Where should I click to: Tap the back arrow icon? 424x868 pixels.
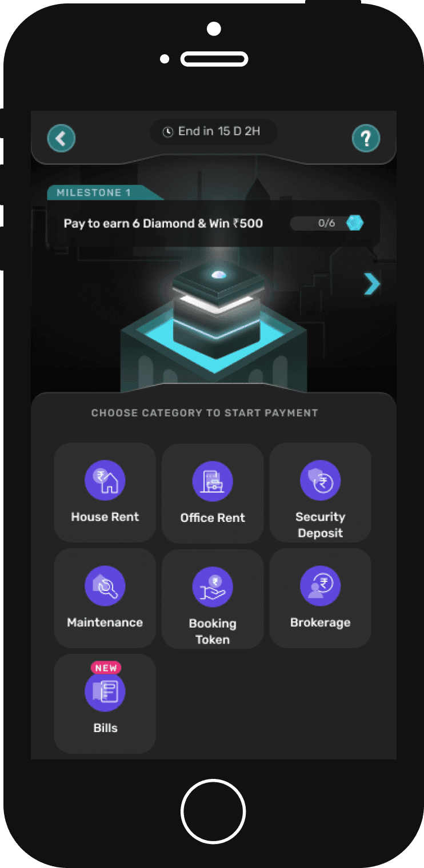[61, 138]
